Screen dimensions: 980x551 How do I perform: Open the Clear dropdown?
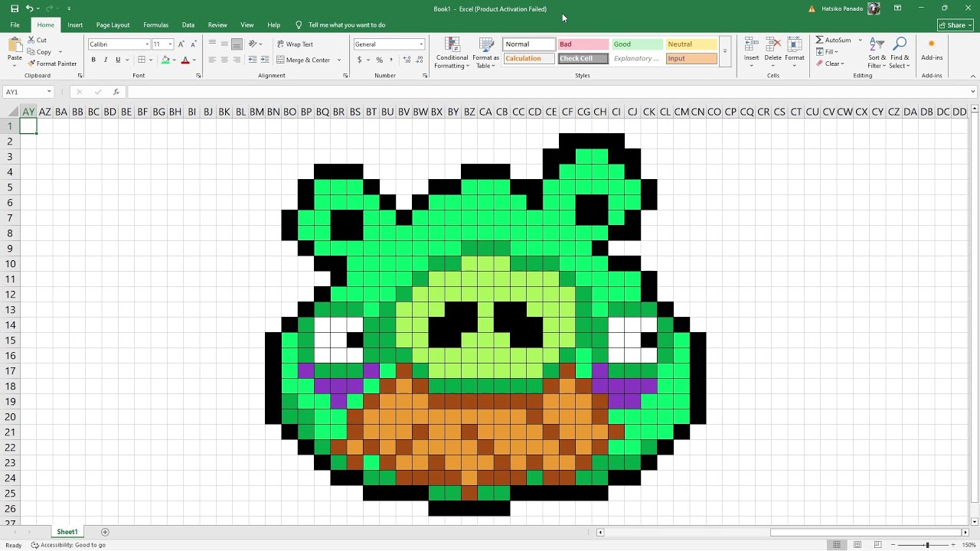830,64
